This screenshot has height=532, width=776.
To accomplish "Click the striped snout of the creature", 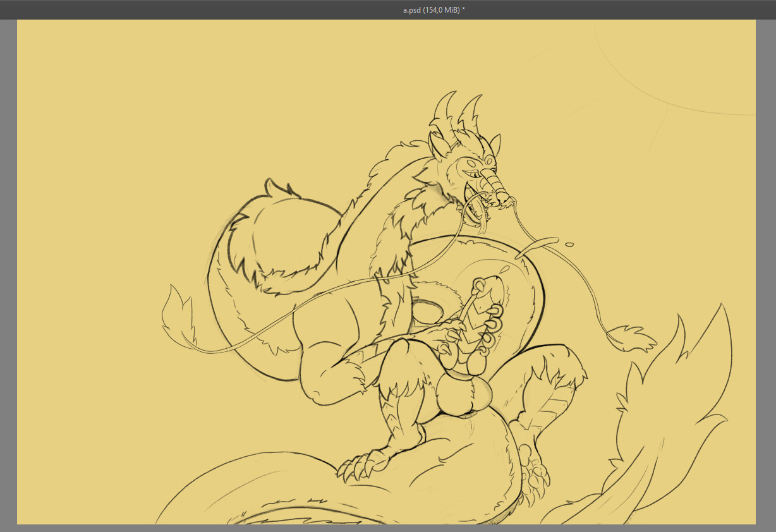I will pyautogui.click(x=494, y=183).
